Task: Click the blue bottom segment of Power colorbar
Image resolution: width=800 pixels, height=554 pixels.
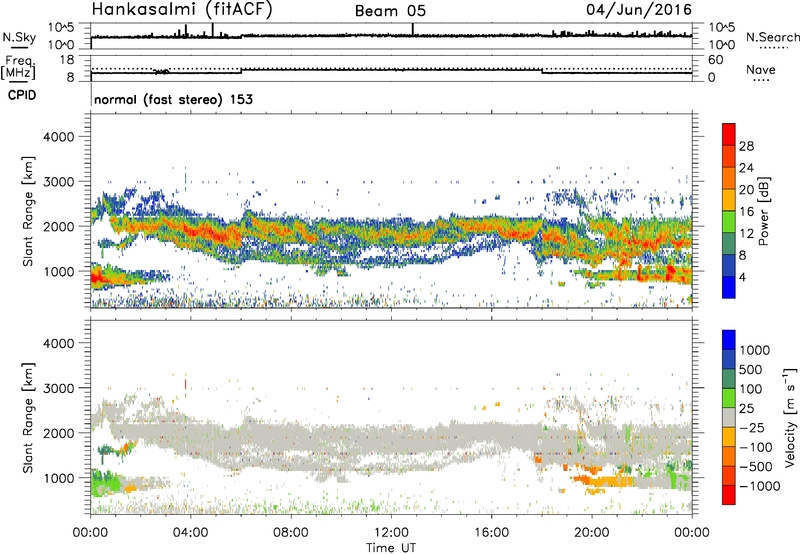Action: (729, 287)
